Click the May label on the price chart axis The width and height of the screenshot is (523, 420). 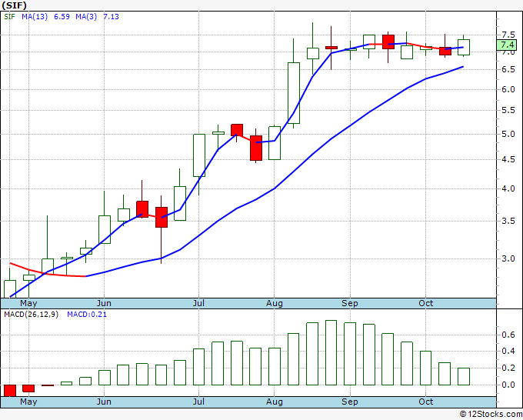(28, 303)
